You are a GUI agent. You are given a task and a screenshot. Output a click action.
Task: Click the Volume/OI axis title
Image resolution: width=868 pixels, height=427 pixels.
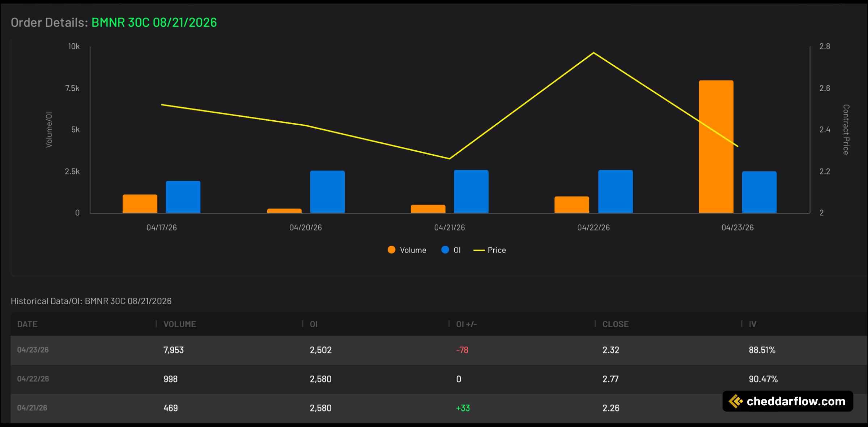49,129
